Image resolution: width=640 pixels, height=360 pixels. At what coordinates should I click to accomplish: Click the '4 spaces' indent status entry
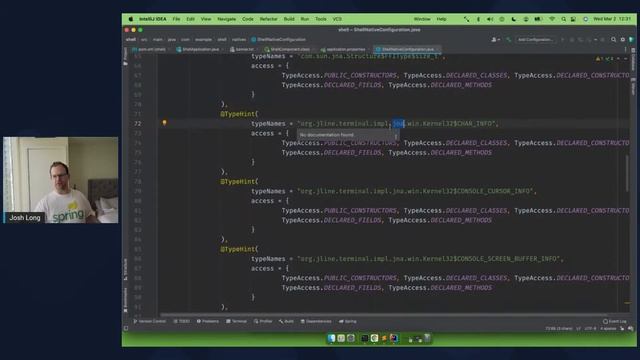pyautogui.click(x=608, y=329)
